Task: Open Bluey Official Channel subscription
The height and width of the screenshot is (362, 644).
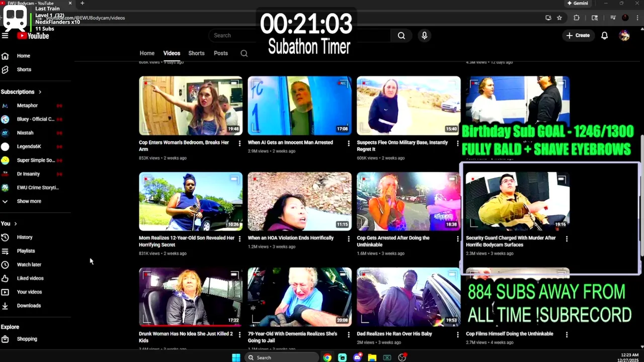Action: click(35, 119)
